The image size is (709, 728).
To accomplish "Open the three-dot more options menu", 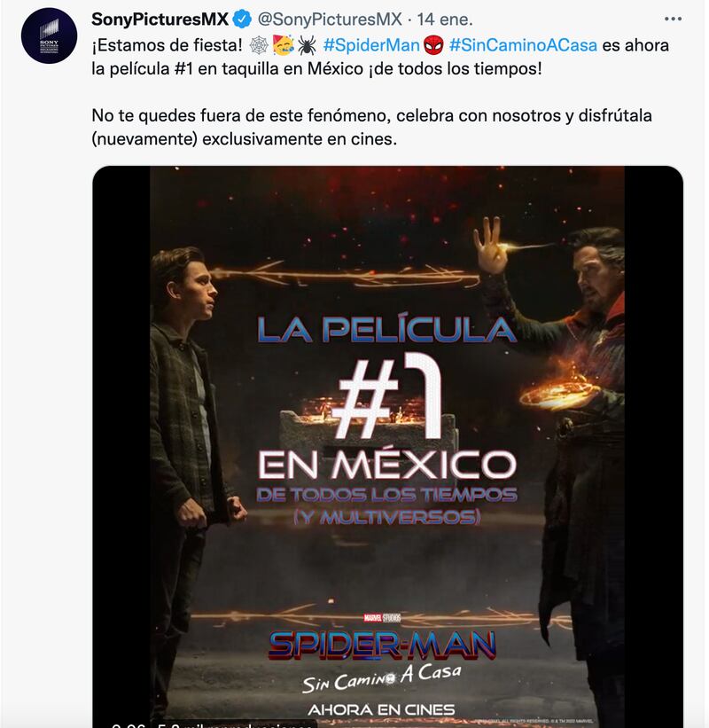I will (673, 19).
